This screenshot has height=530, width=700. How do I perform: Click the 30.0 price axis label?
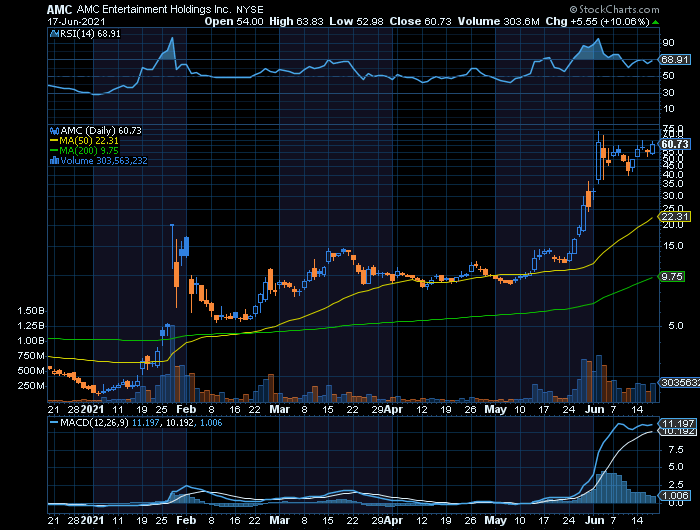(672, 196)
